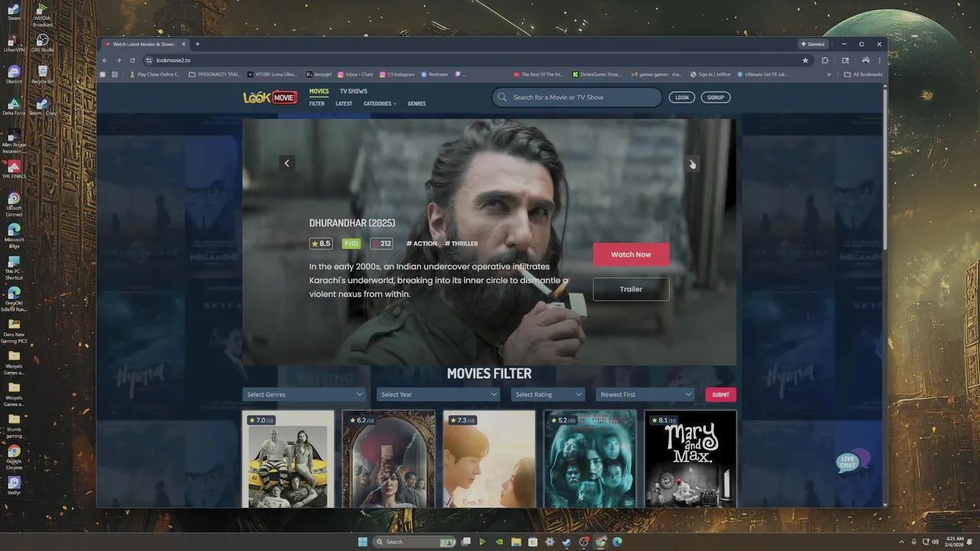This screenshot has height=551, width=980.
Task: Select the UrbanVPN desktop icon
Action: click(x=14, y=43)
